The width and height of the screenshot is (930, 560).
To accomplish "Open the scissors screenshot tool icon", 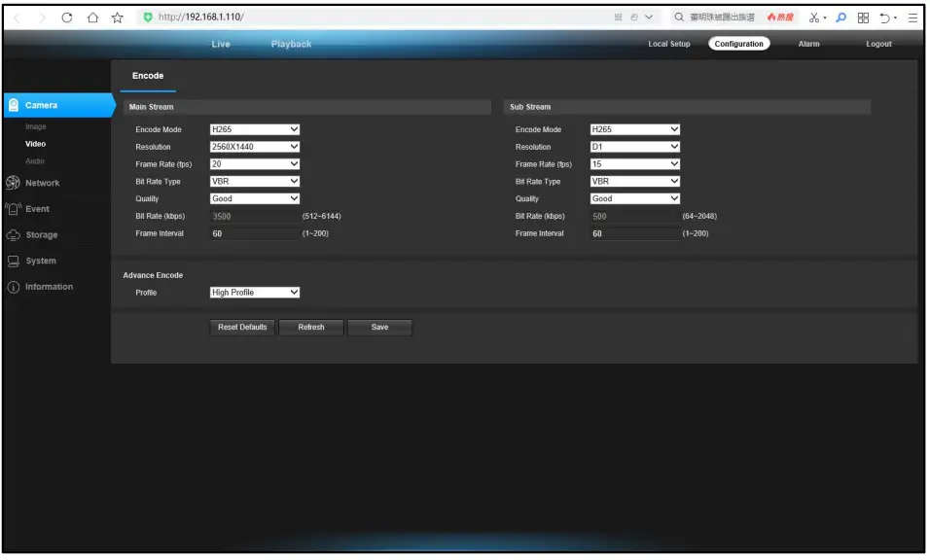I will pos(814,17).
